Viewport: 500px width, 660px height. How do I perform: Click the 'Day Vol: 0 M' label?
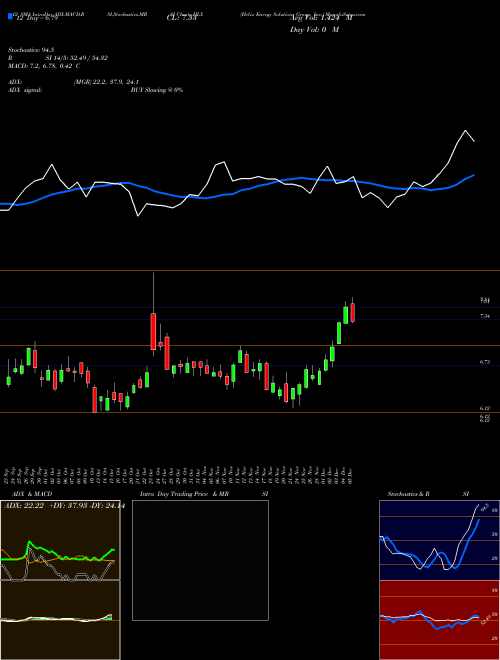tap(314, 30)
